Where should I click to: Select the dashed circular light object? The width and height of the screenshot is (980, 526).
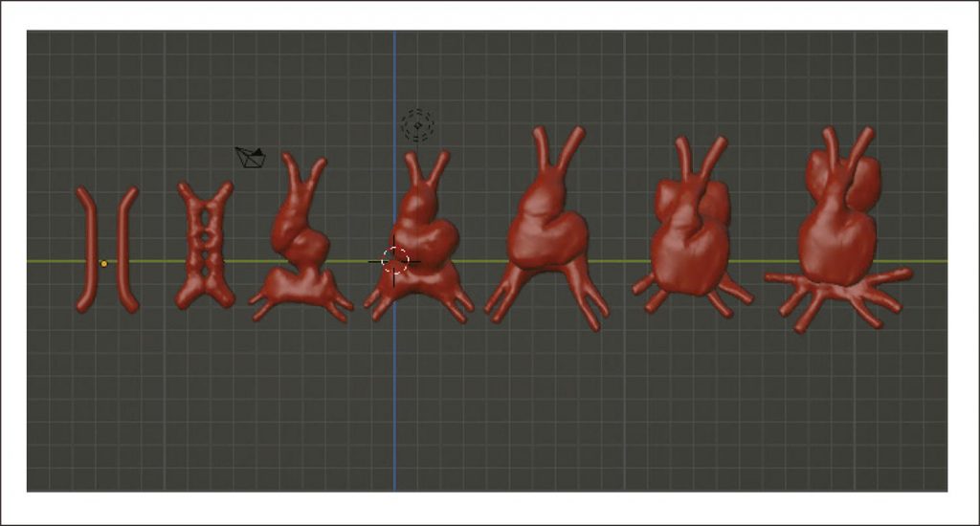point(417,125)
